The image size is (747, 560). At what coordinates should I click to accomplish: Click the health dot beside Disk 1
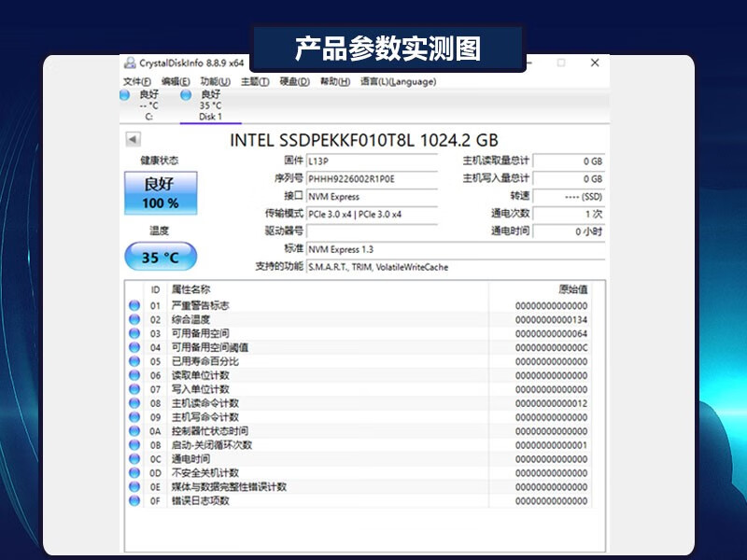click(x=186, y=95)
